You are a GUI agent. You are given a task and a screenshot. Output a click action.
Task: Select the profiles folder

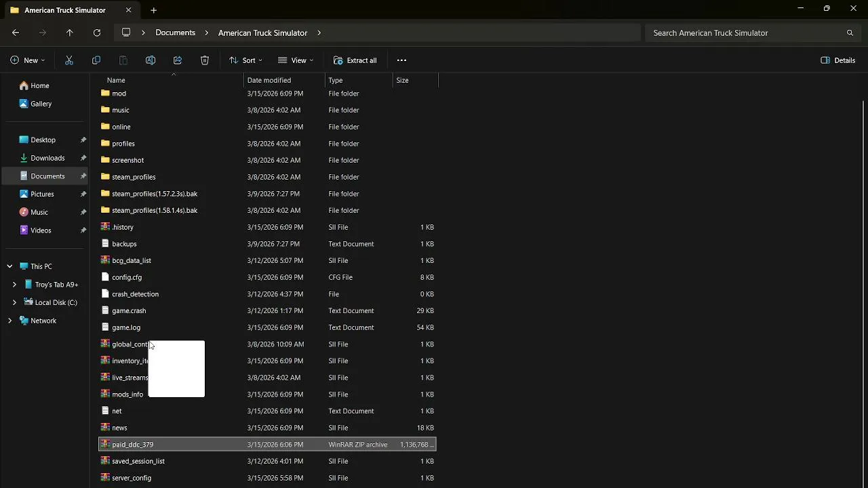[267, 144]
